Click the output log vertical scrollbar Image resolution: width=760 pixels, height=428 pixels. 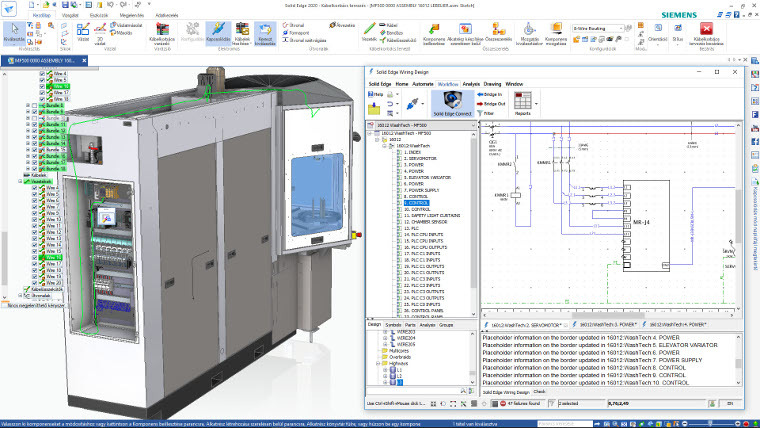[x=739, y=363]
